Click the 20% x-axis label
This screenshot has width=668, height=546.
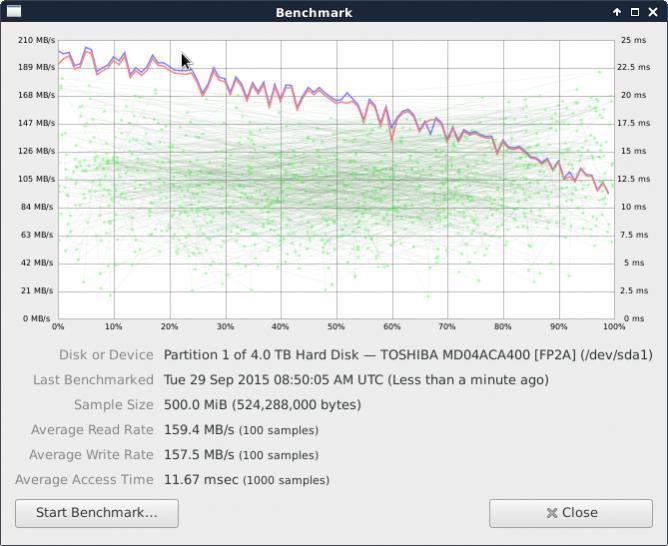pyautogui.click(x=170, y=327)
